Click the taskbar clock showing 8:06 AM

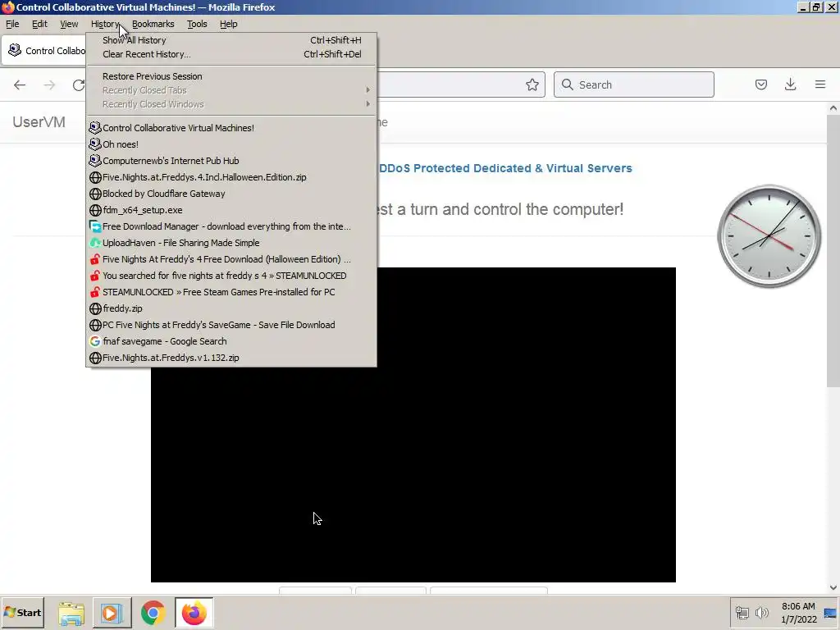click(798, 613)
